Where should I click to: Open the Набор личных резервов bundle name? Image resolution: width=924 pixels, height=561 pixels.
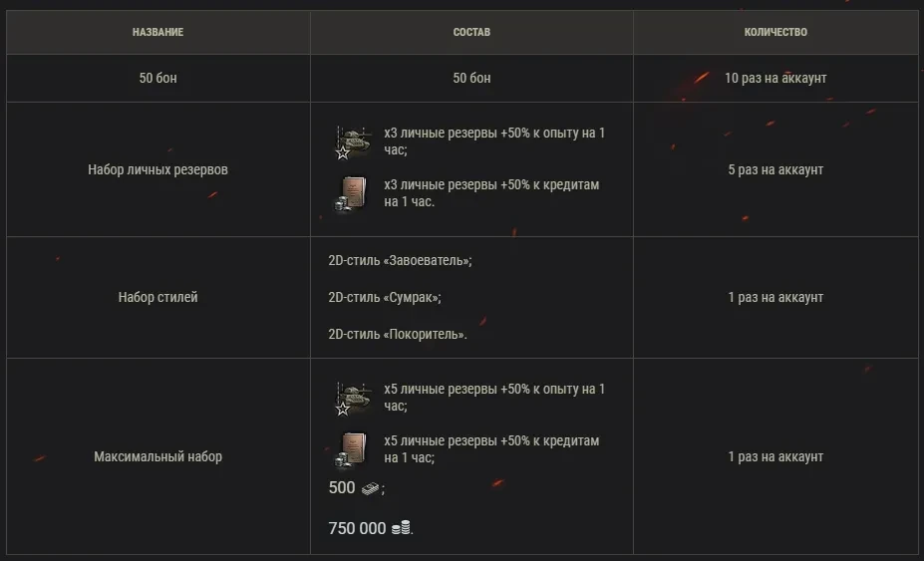tap(157, 169)
